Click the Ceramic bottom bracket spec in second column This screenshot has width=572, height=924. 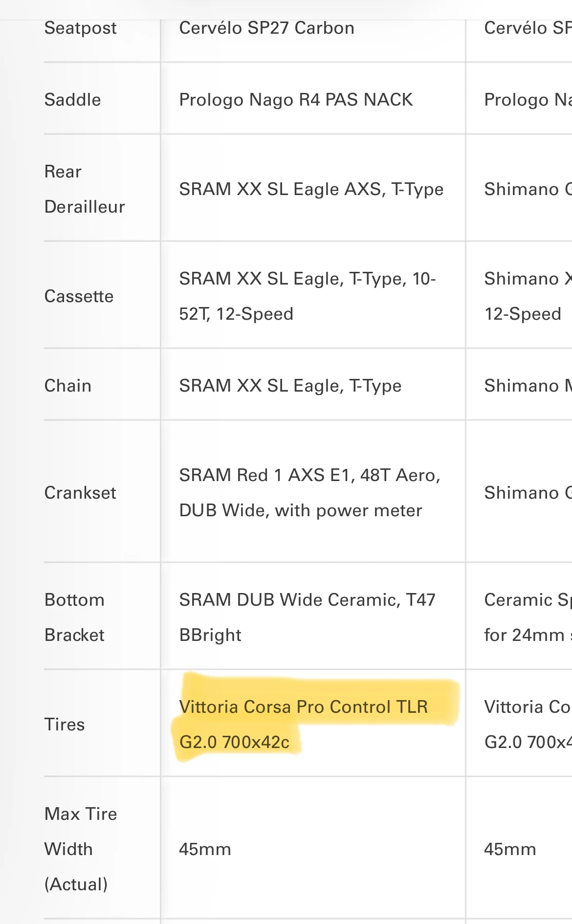[528, 617]
